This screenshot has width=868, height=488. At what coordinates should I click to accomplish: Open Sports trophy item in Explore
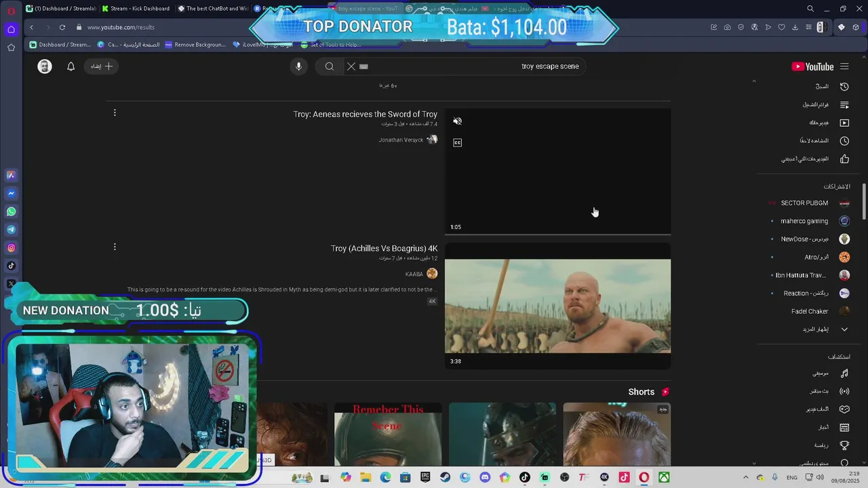coord(833,446)
